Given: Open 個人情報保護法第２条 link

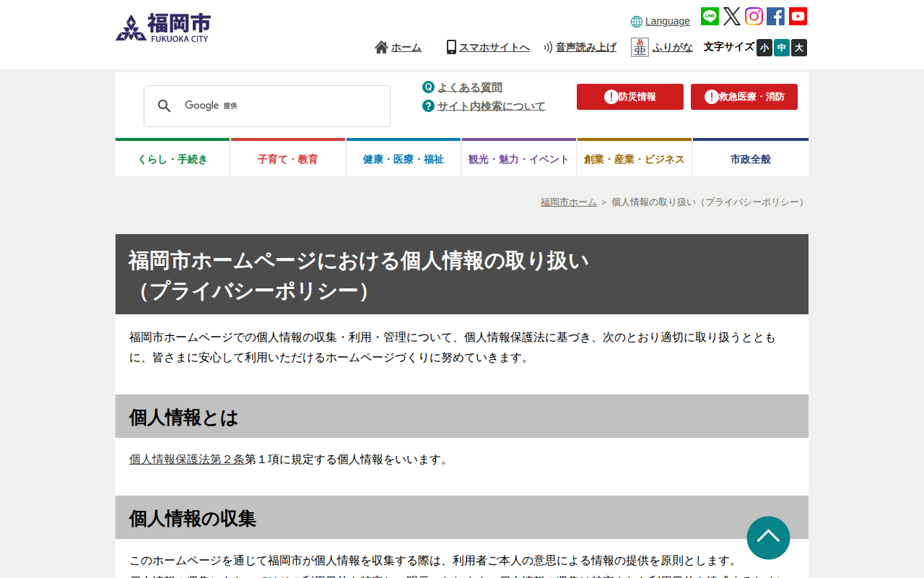Looking at the screenshot, I should [x=187, y=460].
